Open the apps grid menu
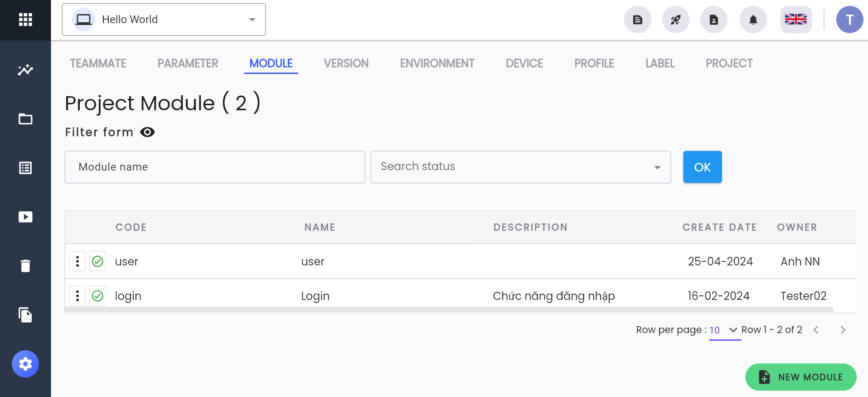Image resolution: width=868 pixels, height=397 pixels. coord(25,20)
